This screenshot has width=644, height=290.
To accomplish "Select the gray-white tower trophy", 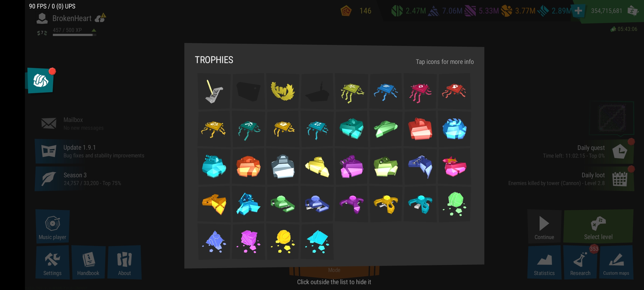I will (283, 166).
